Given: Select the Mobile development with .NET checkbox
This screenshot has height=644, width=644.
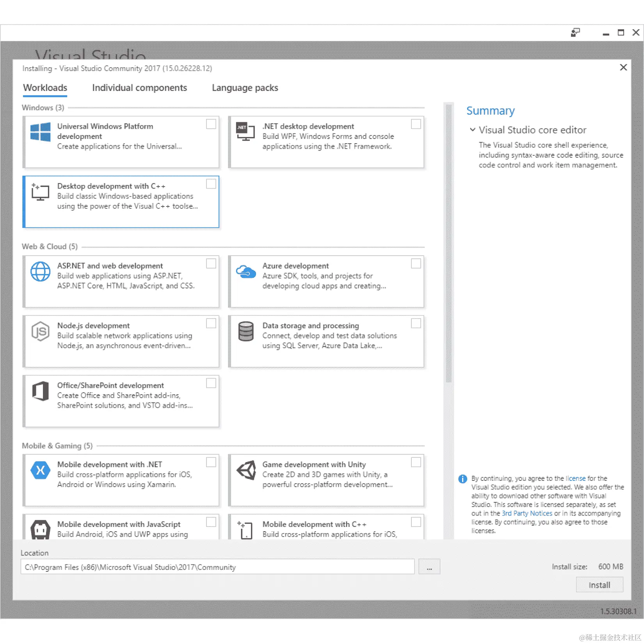Looking at the screenshot, I should [211, 462].
